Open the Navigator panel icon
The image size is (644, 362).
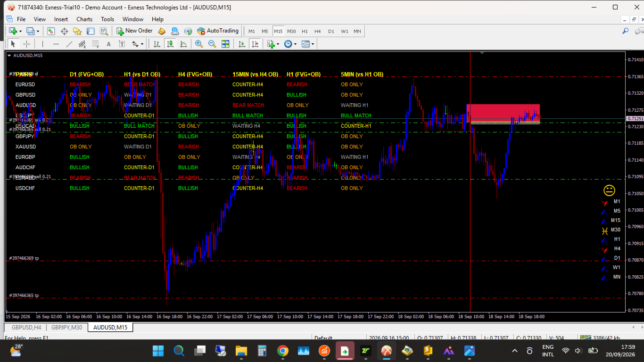77,31
